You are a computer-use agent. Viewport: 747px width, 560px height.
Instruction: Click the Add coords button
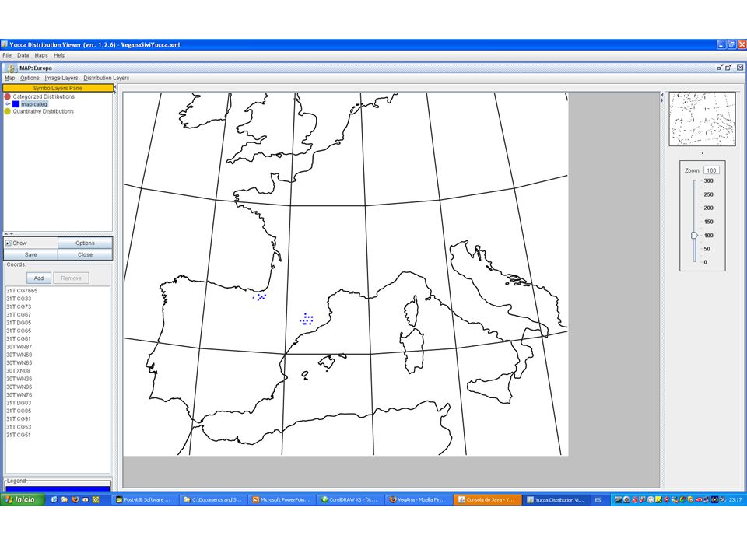[x=39, y=278]
